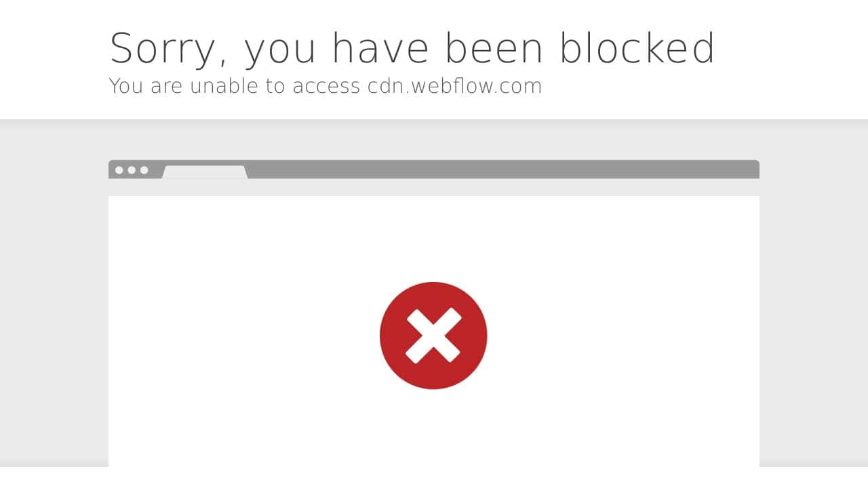The image size is (868, 488).
Task: Click the word "blocked" in the heading
Action: [637, 47]
